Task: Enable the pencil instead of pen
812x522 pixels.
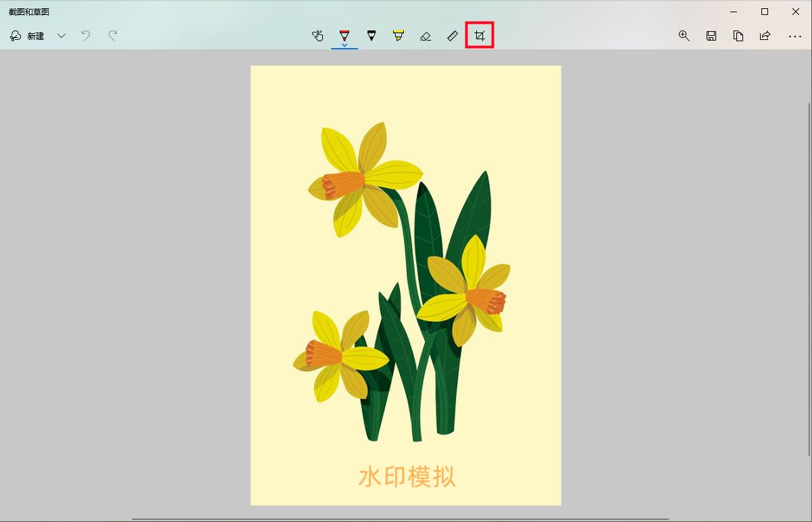Action: click(x=371, y=35)
